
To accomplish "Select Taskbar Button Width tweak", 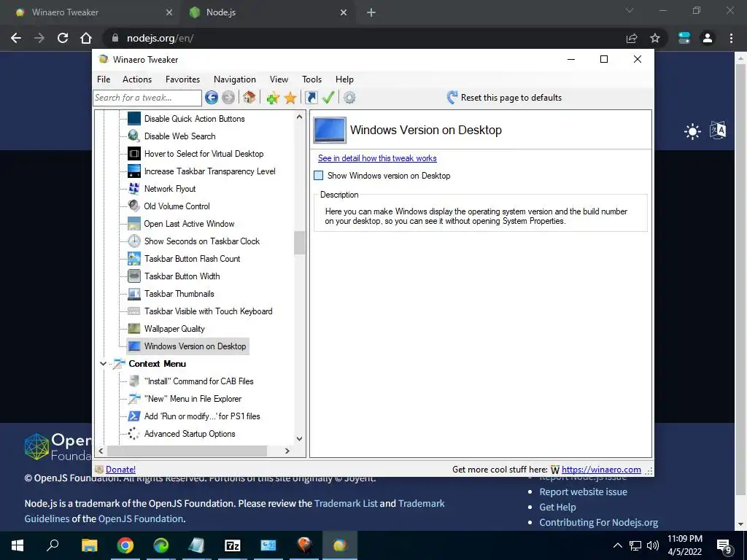I will (182, 276).
